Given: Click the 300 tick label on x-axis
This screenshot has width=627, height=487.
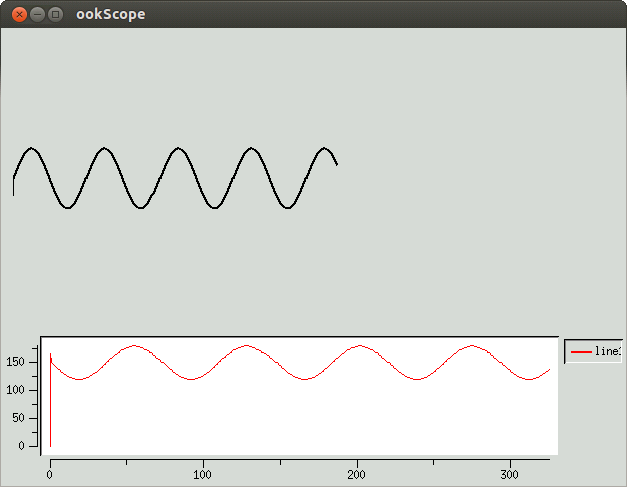Looking at the screenshot, I should [509, 475].
